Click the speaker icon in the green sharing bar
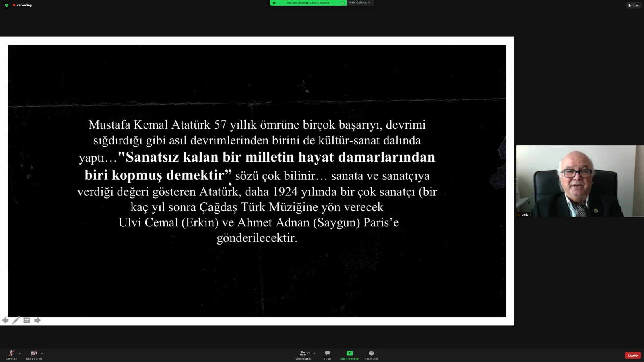644x362 pixels. click(x=275, y=3)
